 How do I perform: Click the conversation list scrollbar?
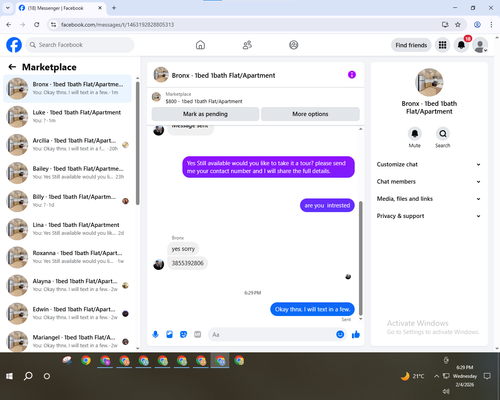point(137,143)
